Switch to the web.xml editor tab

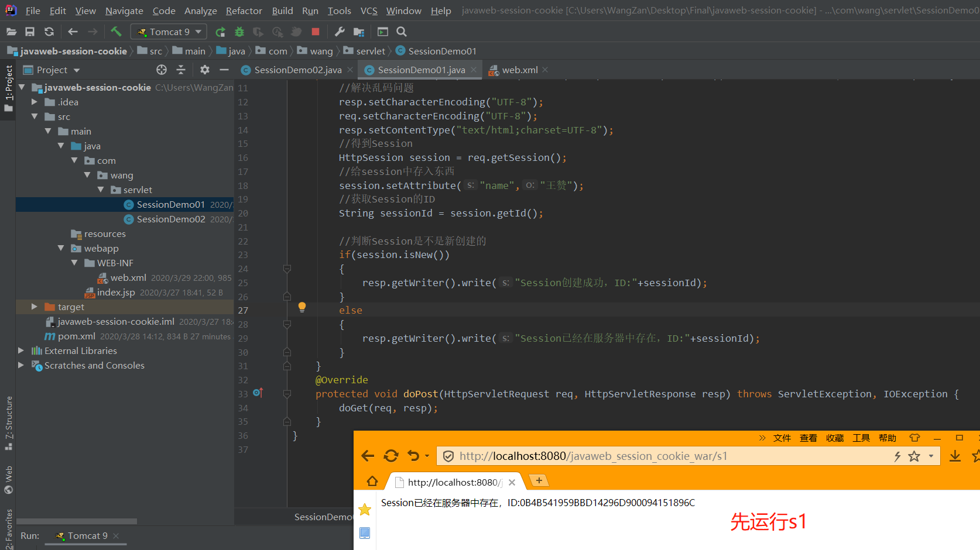(519, 70)
